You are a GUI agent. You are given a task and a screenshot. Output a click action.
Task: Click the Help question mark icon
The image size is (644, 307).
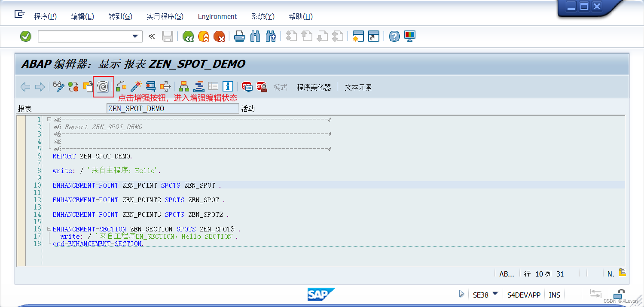pos(394,36)
